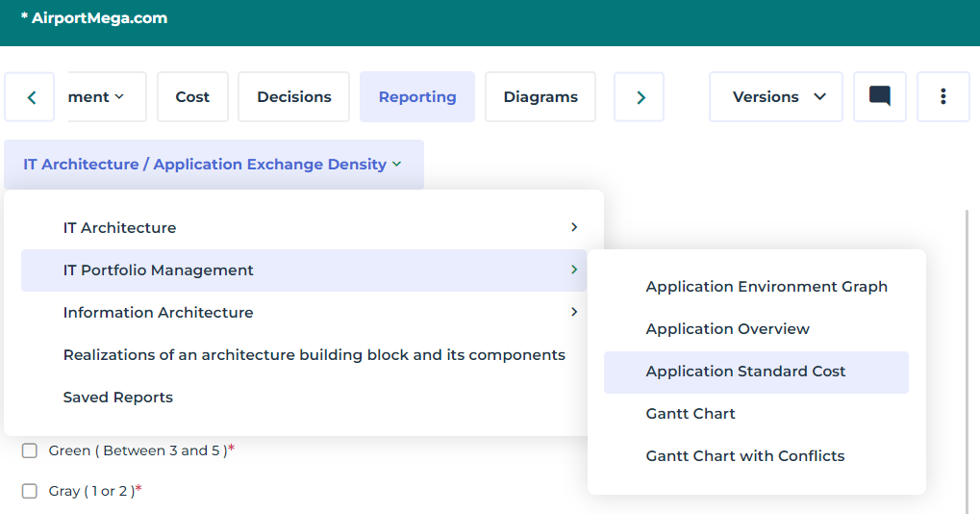Open the Application Overview report

[x=727, y=329]
